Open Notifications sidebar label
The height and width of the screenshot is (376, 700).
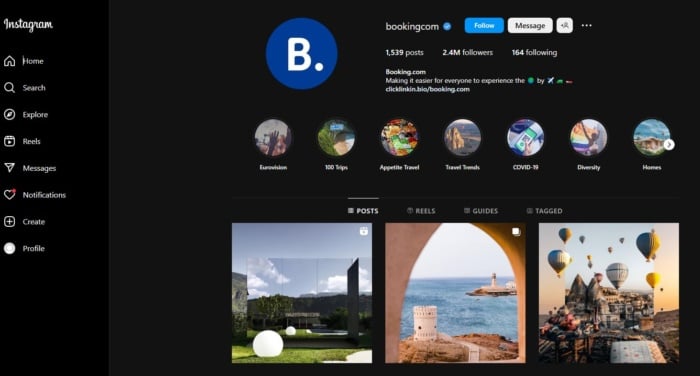(x=44, y=195)
